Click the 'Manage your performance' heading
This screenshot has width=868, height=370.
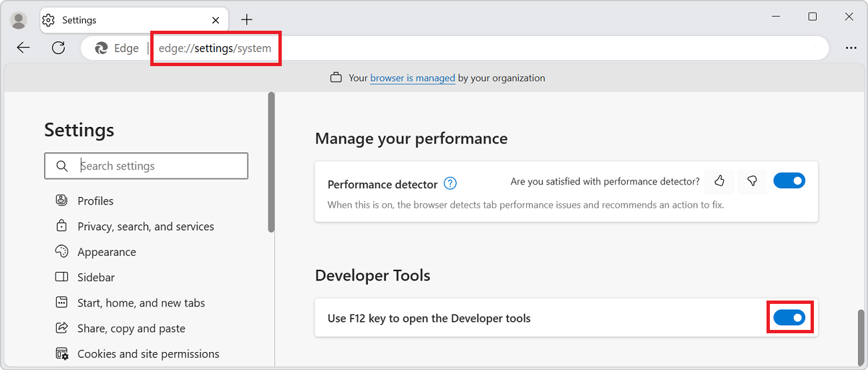(x=411, y=138)
